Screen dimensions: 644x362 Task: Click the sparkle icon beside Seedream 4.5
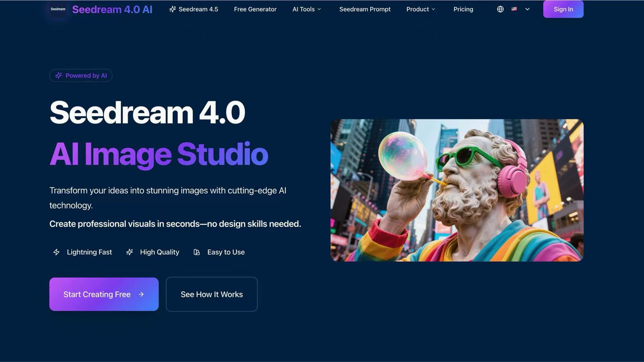pyautogui.click(x=173, y=9)
